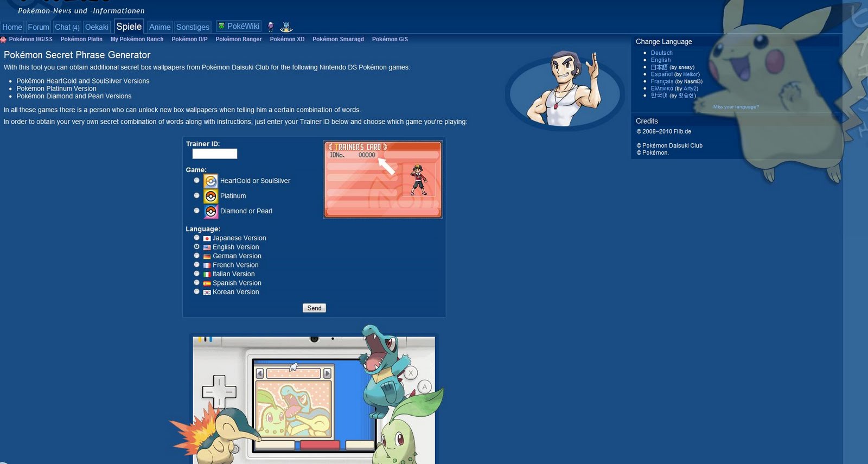Click the Trainer's Card example image
868x464 pixels.
tap(383, 180)
